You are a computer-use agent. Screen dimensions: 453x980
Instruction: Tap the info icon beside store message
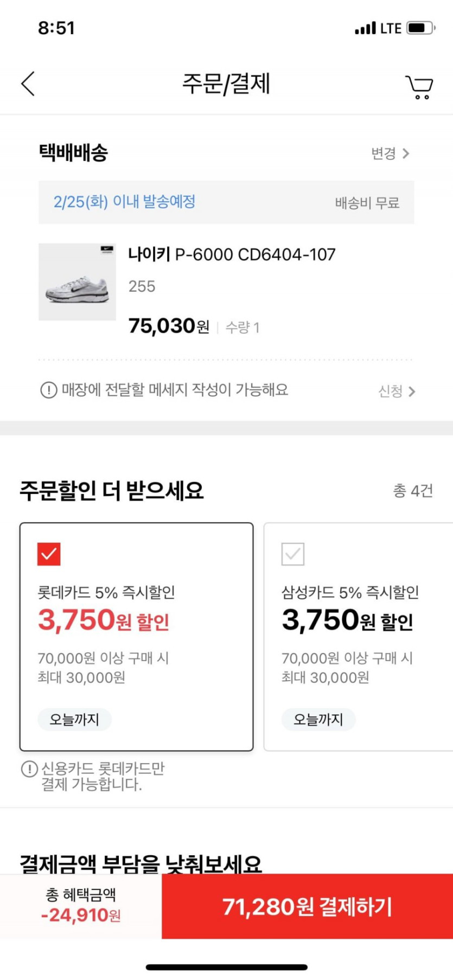pyautogui.click(x=49, y=390)
